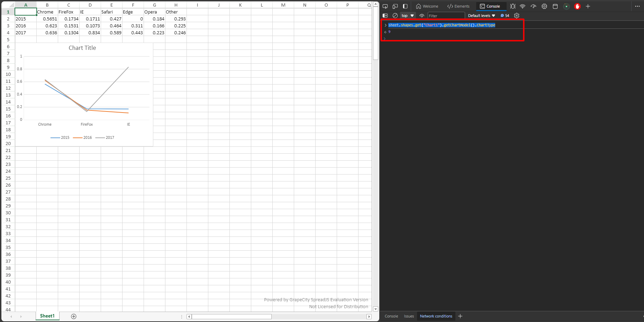This screenshot has width=644, height=322.
Task: Toggle device emulation icon in DevTools
Action: [395, 6]
